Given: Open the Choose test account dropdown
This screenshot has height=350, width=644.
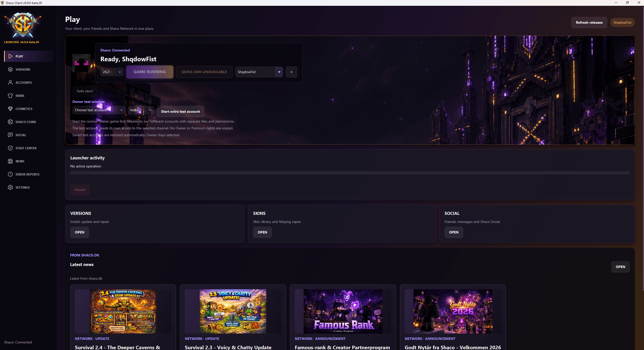Looking at the screenshot, I should coord(99,110).
